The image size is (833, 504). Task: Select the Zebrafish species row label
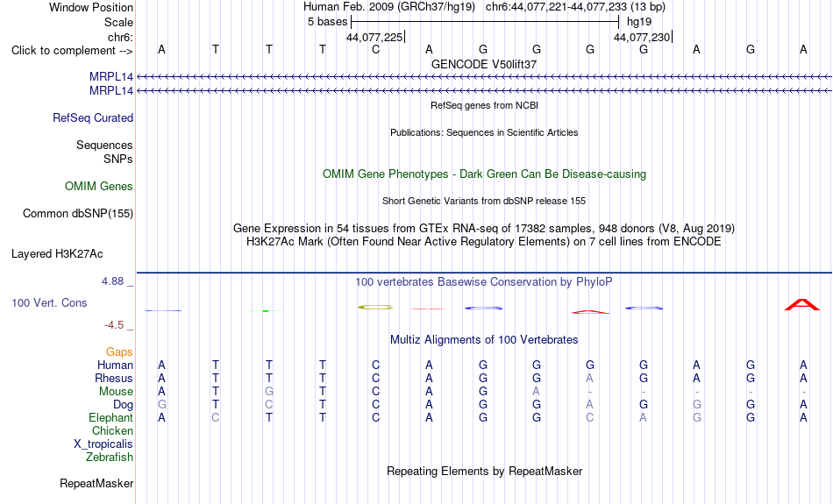(110, 457)
